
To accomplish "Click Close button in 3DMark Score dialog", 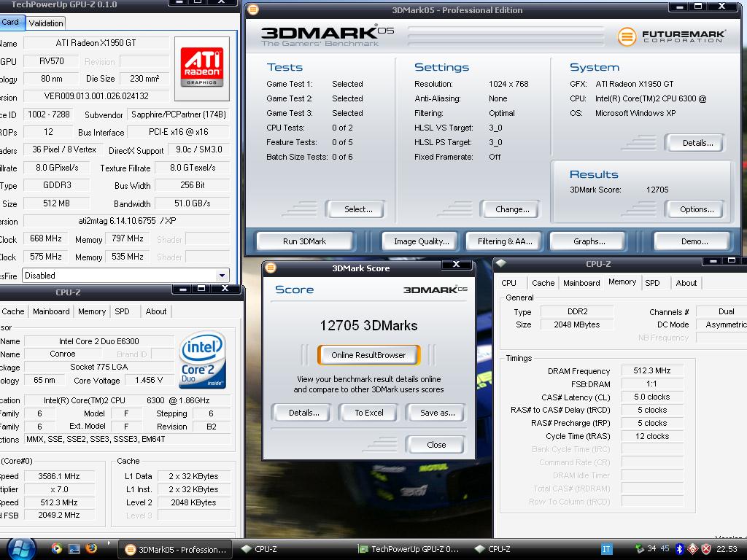I will tap(436, 445).
